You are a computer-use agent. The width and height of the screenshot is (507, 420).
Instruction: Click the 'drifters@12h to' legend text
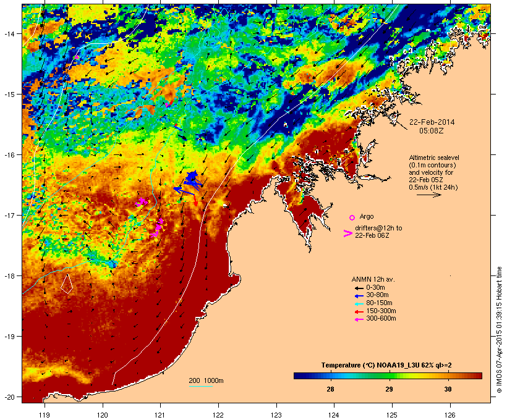[x=378, y=228]
